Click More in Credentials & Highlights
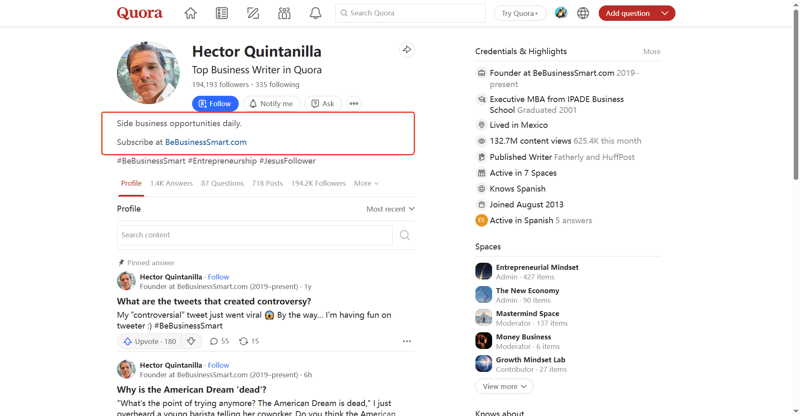This screenshot has width=800, height=416. (x=652, y=52)
